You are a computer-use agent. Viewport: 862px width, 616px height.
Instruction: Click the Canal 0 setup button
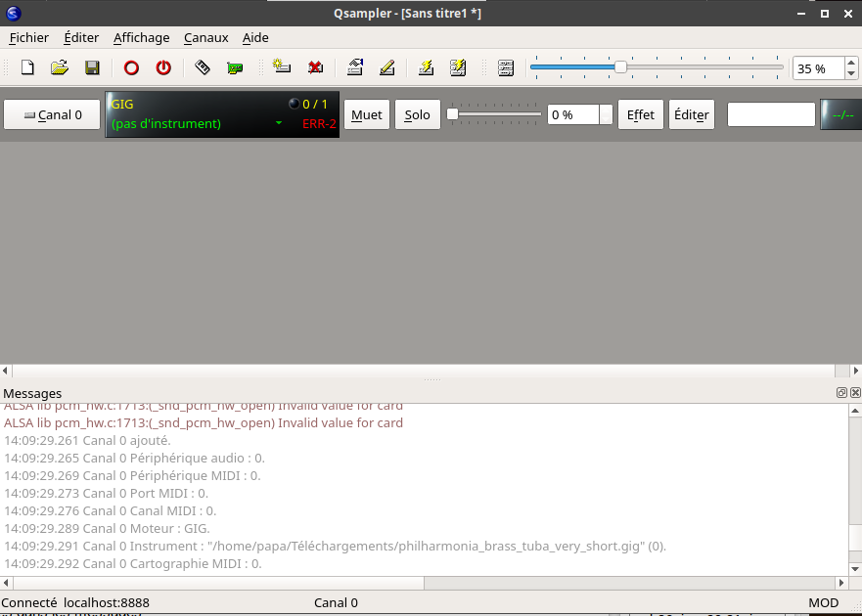pos(52,114)
